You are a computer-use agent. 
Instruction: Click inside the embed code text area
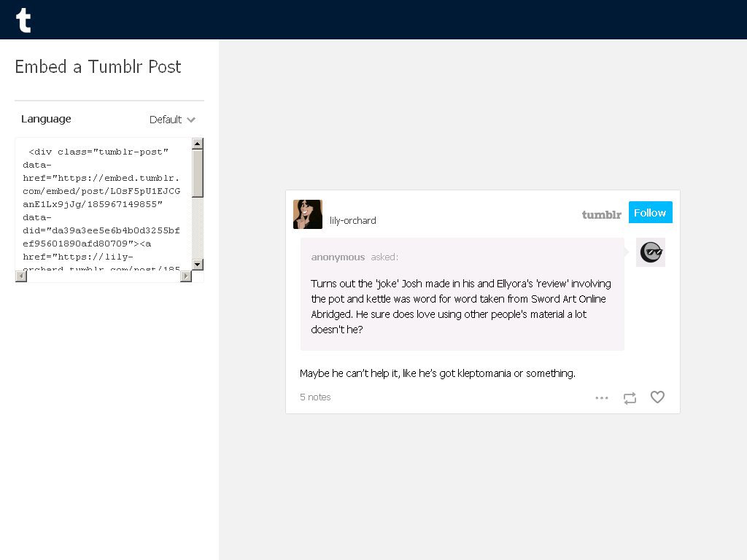(x=104, y=204)
